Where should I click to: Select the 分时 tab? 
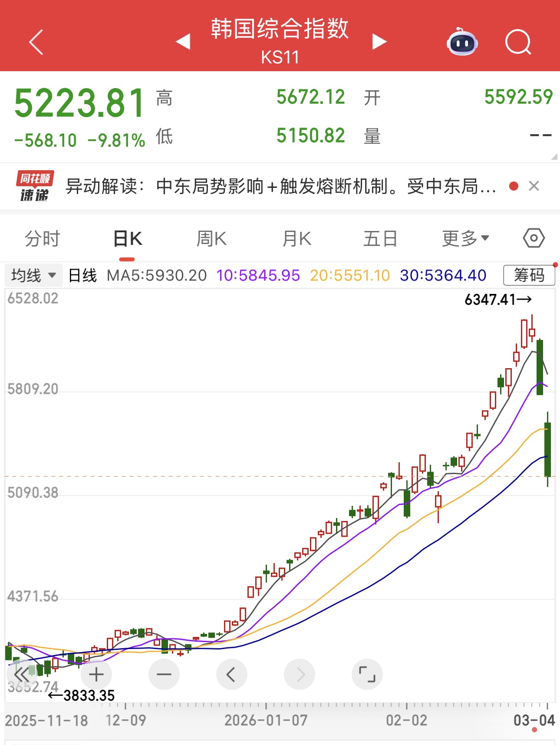coord(42,238)
